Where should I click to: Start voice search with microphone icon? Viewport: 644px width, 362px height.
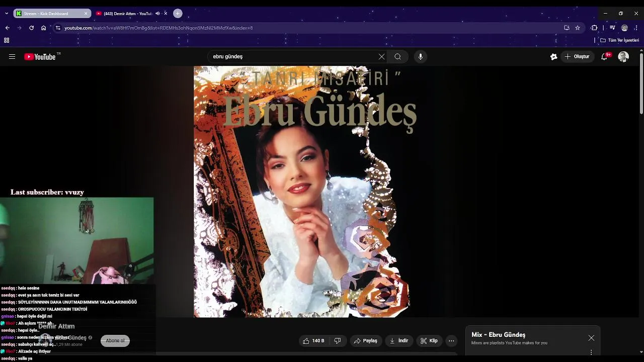pos(421,57)
